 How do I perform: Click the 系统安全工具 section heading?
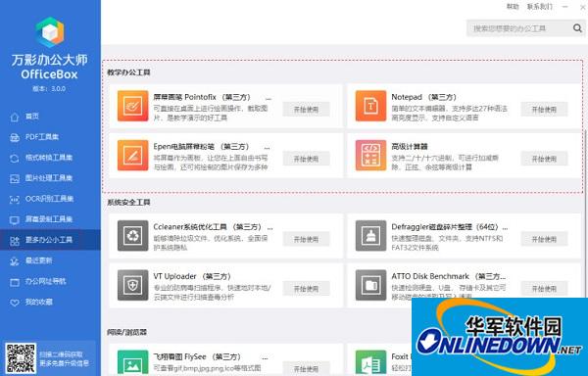(128, 203)
